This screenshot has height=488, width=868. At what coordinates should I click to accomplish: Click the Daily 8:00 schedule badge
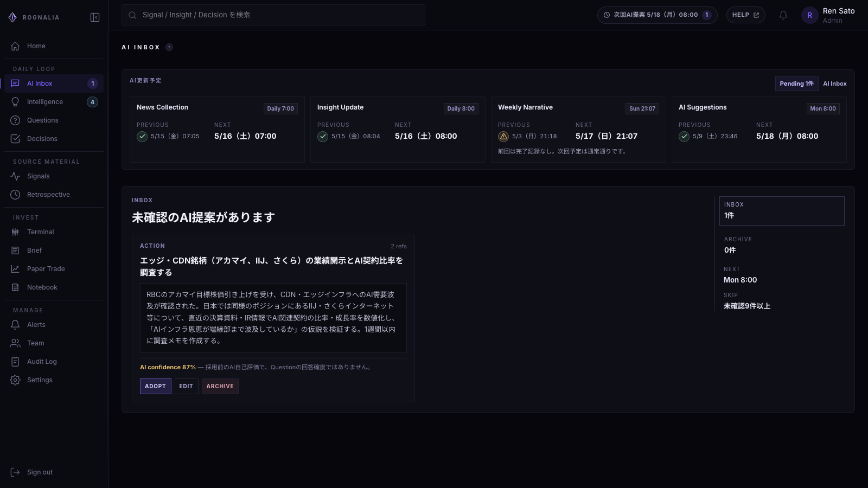461,108
